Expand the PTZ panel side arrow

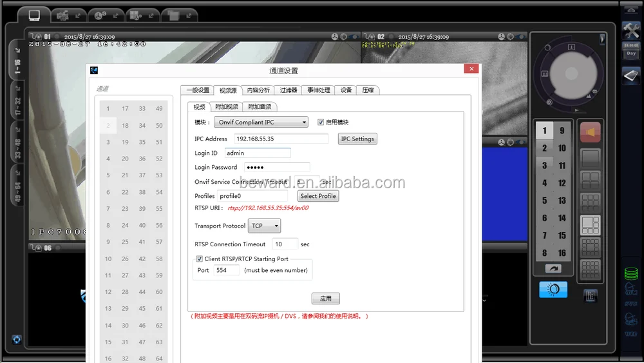pyautogui.click(x=602, y=39)
